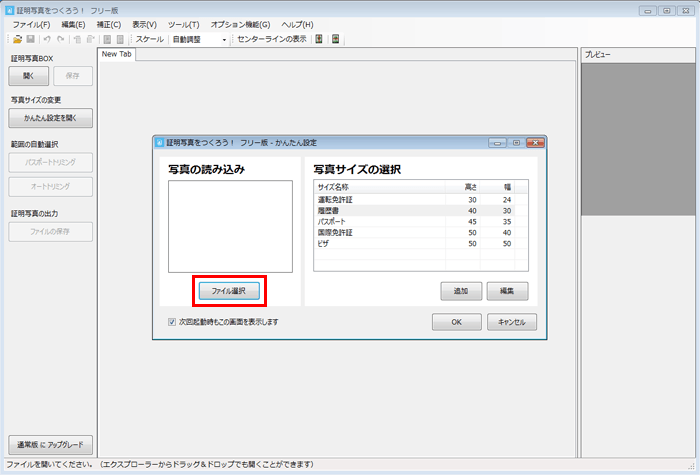Switch to the New Tab tab

pyautogui.click(x=117, y=54)
